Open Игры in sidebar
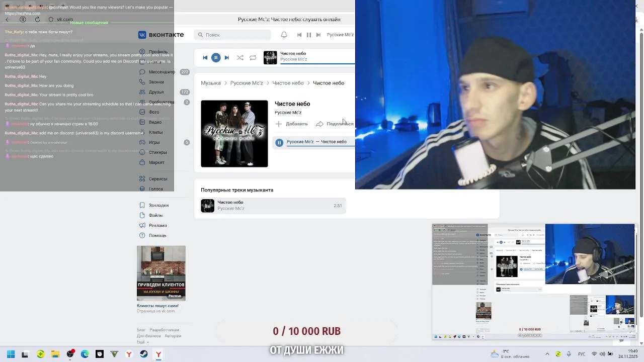 (x=154, y=142)
